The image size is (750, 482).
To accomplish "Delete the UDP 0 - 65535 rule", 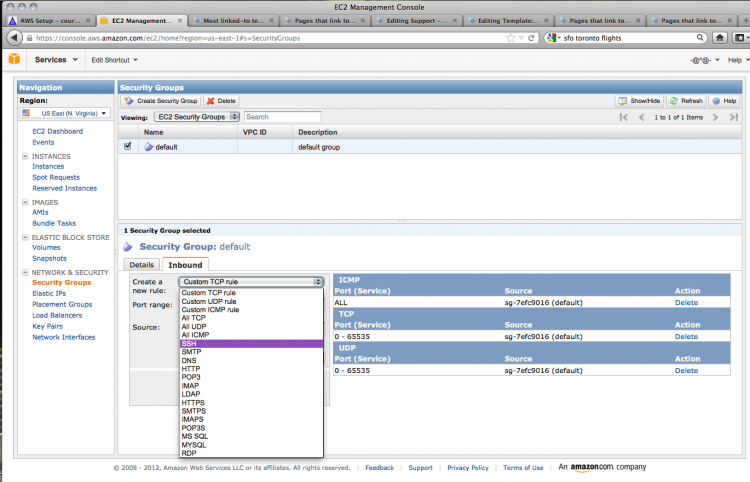I will click(686, 371).
